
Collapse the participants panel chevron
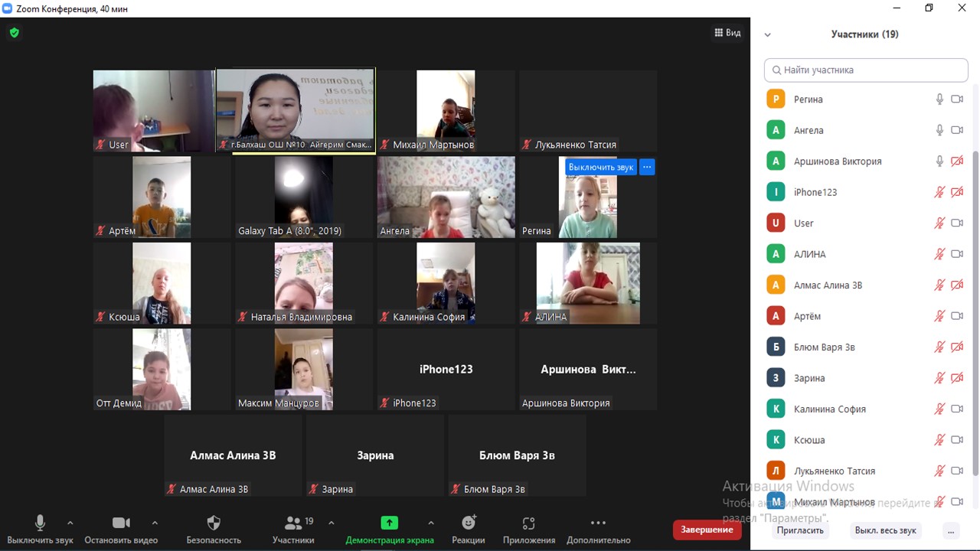coord(767,34)
